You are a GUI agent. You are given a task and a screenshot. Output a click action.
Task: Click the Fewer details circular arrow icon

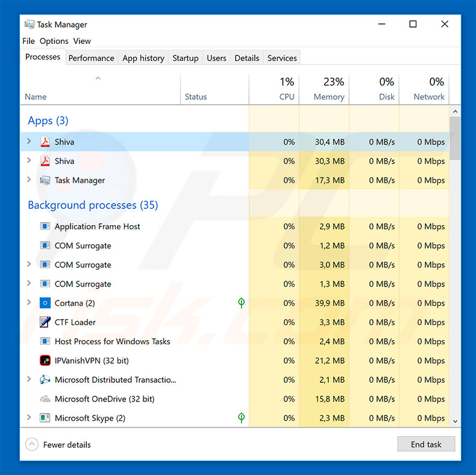click(32, 444)
